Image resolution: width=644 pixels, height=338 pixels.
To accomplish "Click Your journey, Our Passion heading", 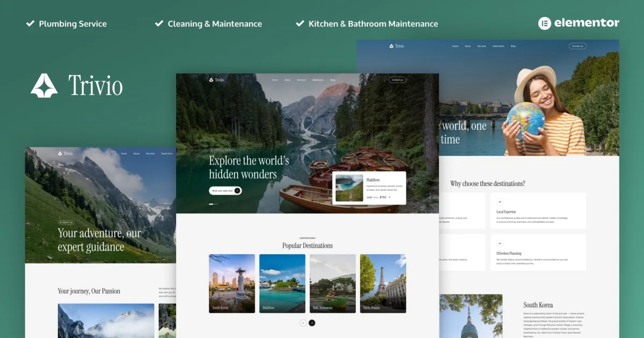I will 89,291.
